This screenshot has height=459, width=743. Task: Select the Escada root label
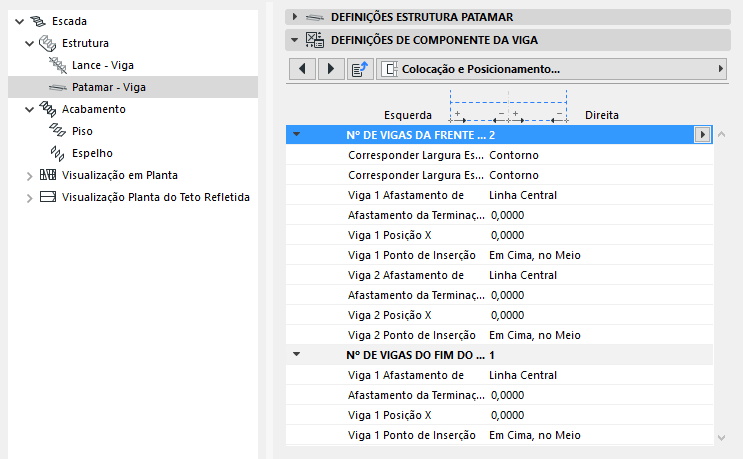point(69,21)
